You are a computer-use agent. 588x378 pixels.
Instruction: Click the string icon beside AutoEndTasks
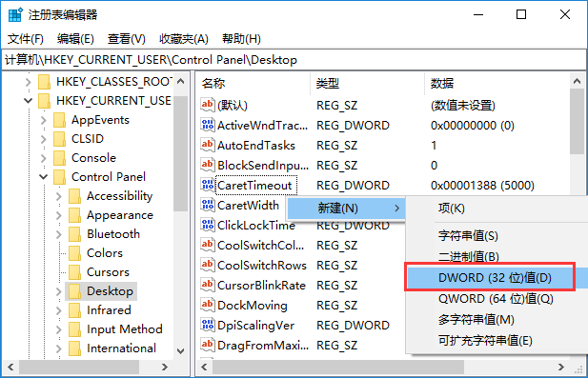pos(208,145)
